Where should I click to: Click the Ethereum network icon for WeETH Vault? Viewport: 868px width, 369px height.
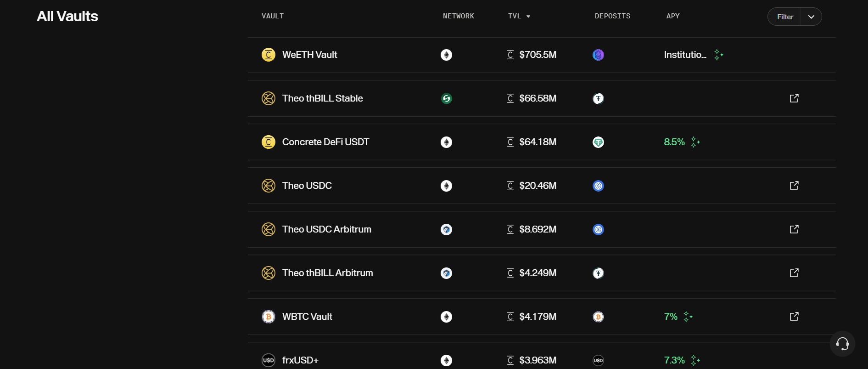pyautogui.click(x=447, y=55)
